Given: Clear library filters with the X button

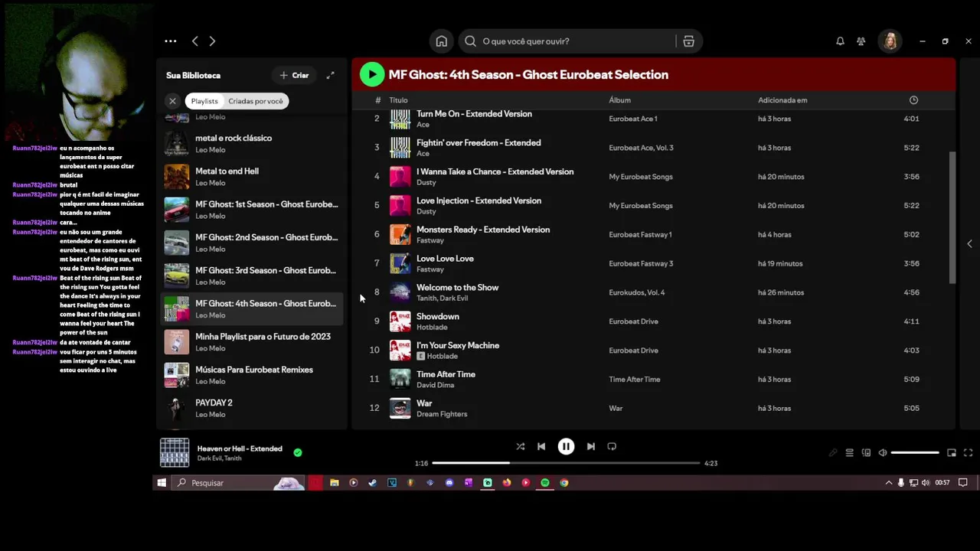Looking at the screenshot, I should [x=172, y=101].
